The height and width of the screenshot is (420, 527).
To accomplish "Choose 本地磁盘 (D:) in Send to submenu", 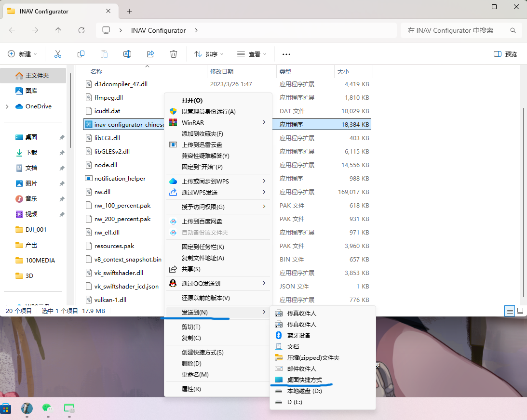I will click(323, 391).
